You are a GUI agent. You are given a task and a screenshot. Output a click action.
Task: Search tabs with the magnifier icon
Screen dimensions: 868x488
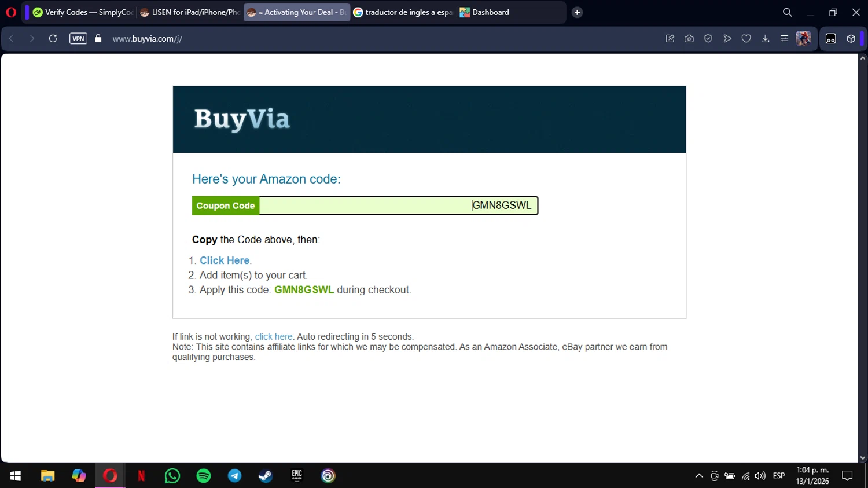tap(787, 12)
